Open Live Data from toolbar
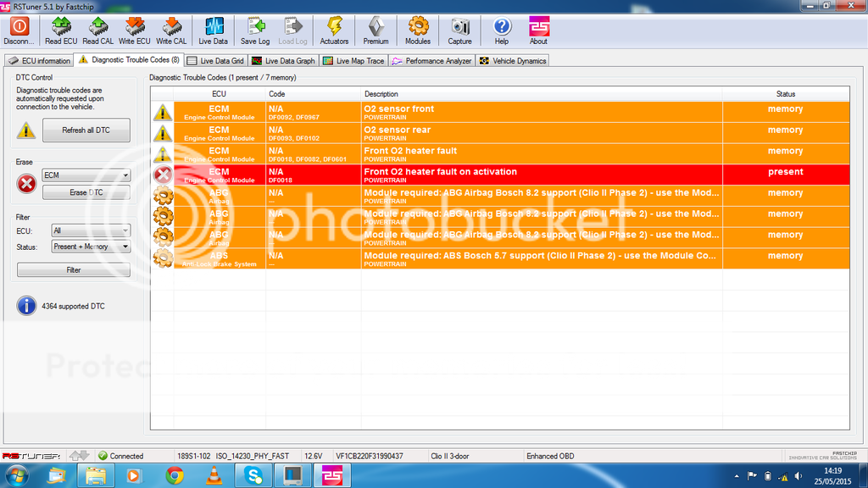 [213, 30]
